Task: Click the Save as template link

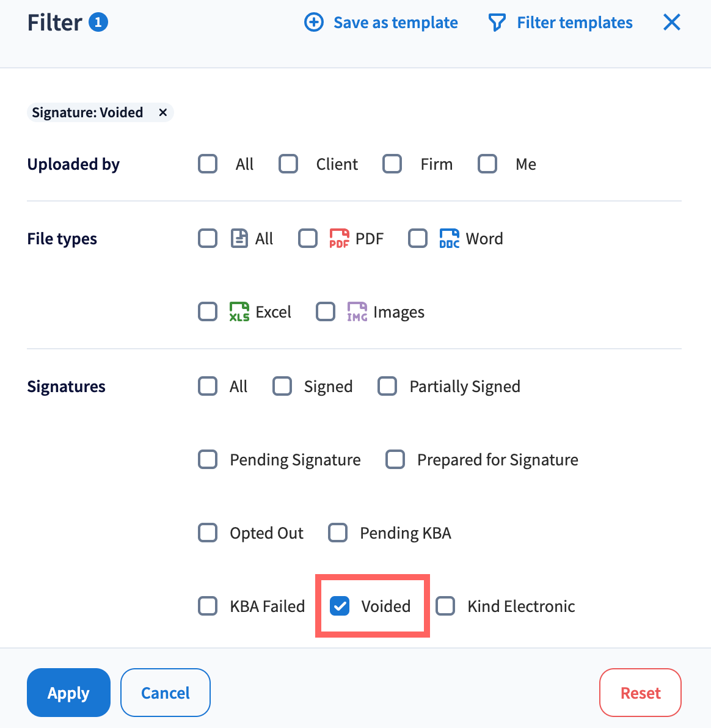Action: point(395,23)
